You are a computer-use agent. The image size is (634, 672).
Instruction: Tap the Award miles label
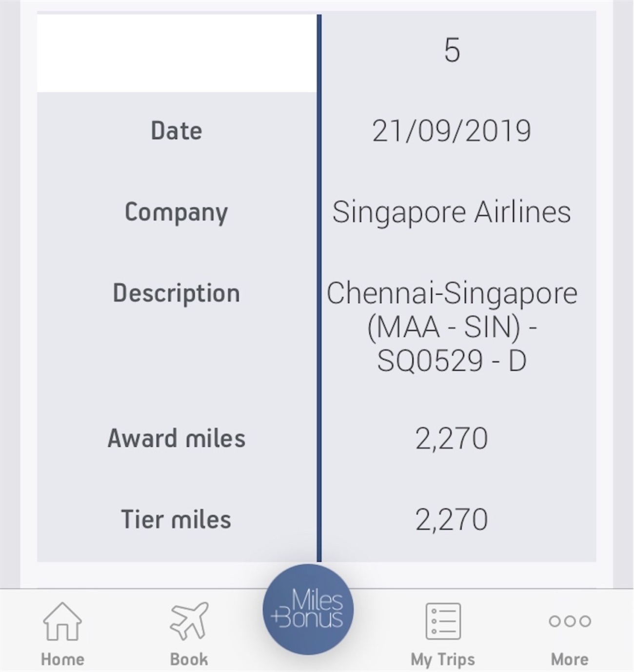pos(177,438)
